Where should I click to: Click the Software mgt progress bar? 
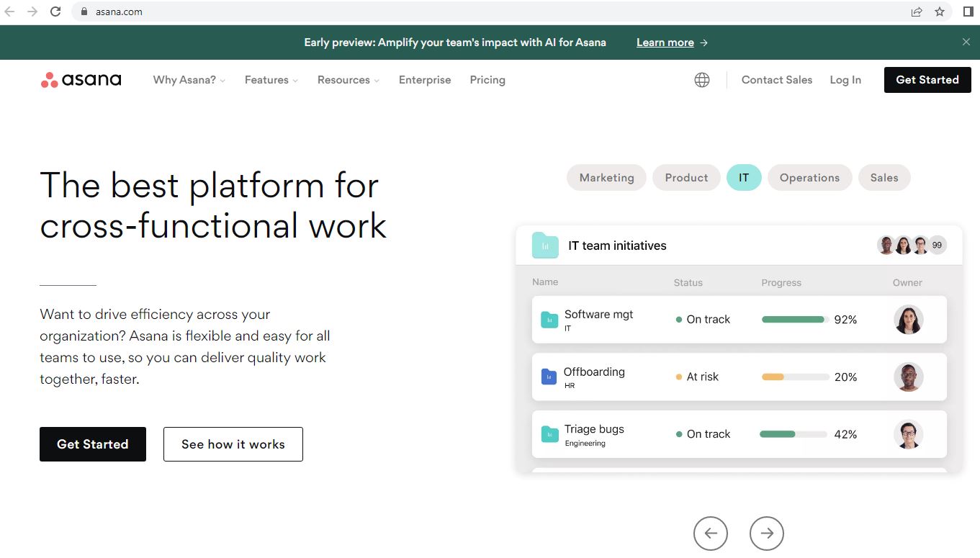tap(794, 320)
